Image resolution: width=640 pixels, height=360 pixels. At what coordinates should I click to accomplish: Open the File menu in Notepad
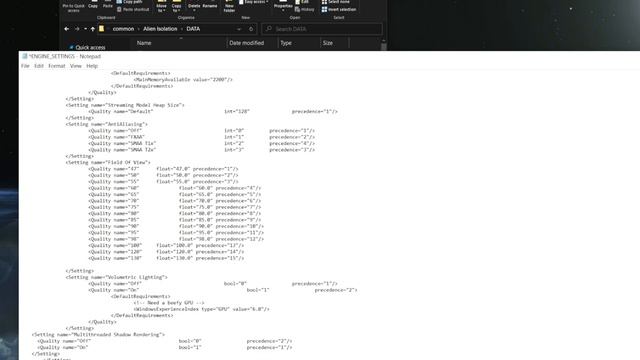click(25, 66)
